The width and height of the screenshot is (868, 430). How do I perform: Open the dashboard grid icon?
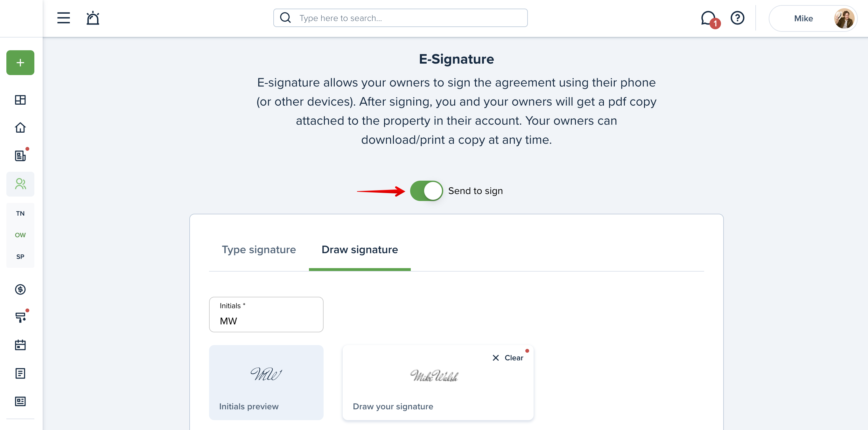20,100
